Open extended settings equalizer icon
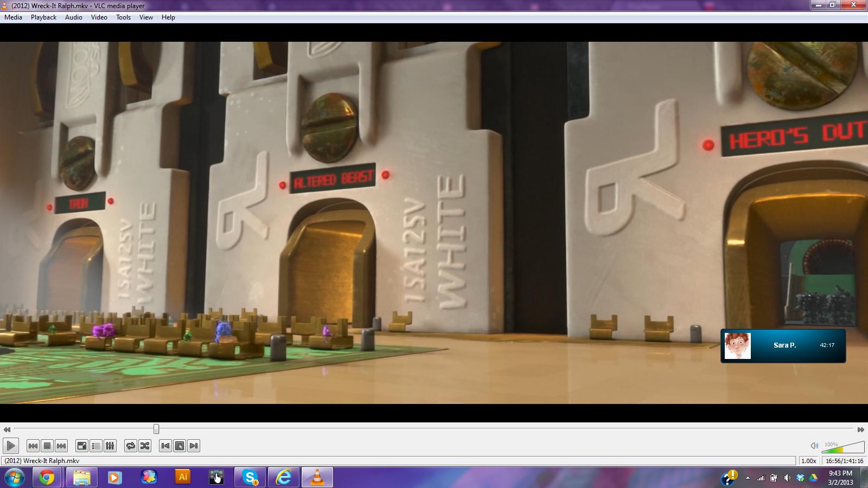Screen dimensions: 868x488 [x=110, y=446]
